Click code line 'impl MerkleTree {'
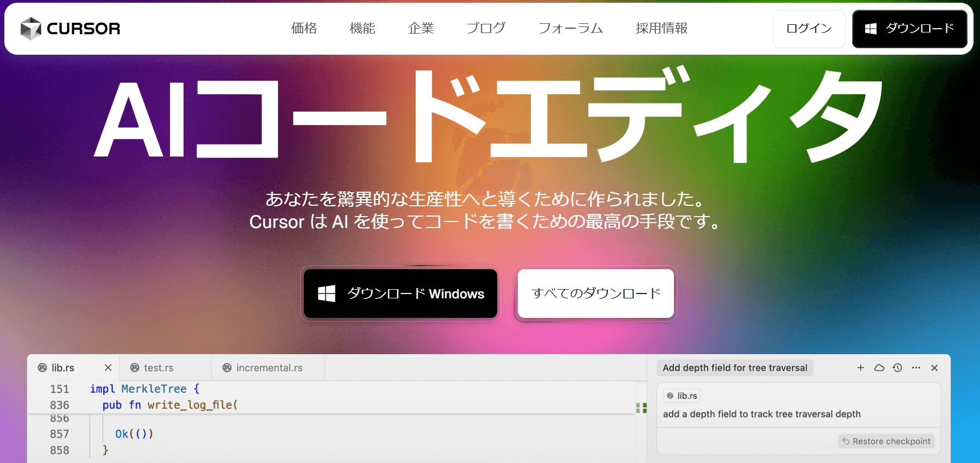980x463 pixels. point(145,389)
